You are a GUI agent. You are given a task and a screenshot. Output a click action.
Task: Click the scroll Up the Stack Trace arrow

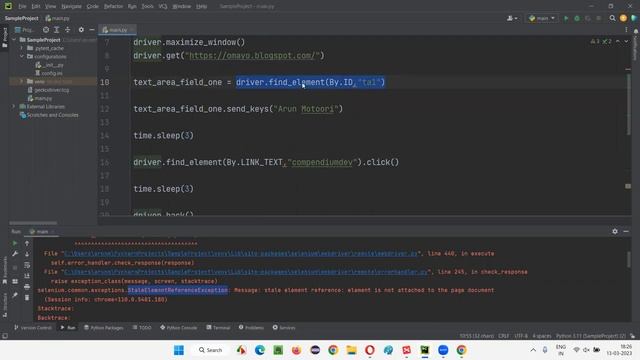tap(27, 243)
